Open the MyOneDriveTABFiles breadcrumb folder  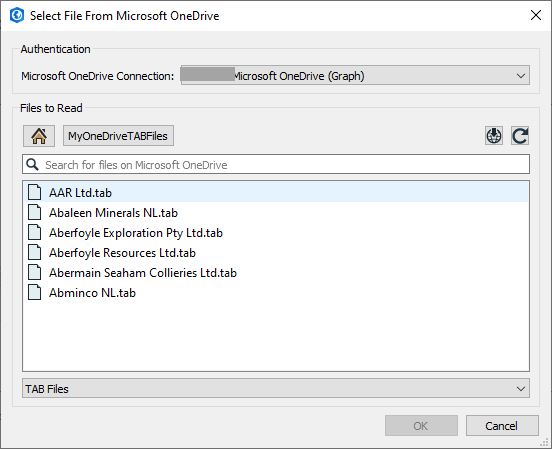coord(118,136)
